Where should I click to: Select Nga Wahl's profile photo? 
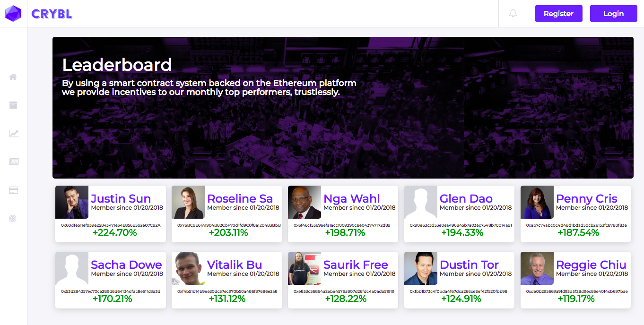point(305,202)
